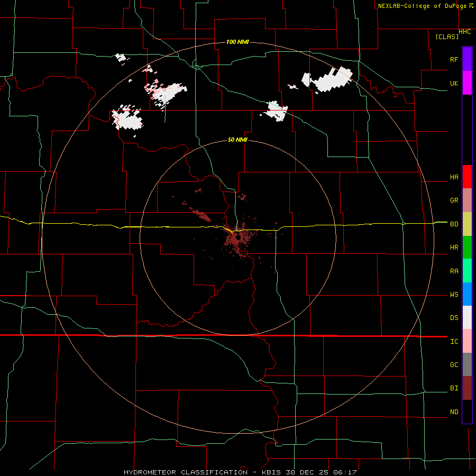Click the [CLAS] units label

(x=447, y=36)
